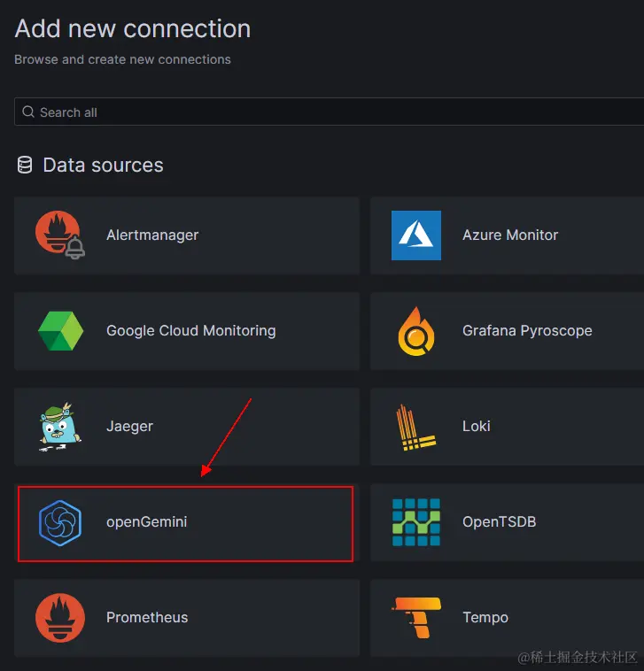Click the Azure Monitor logo icon
644x671 pixels.
(x=416, y=235)
